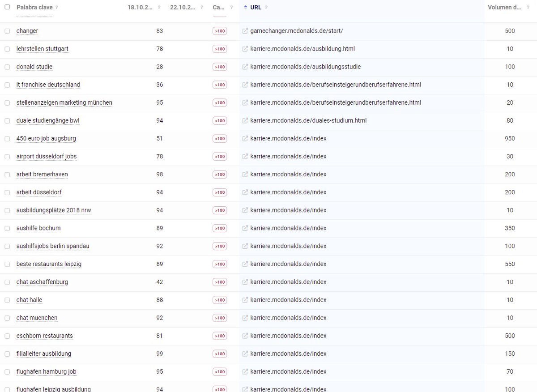537x392 pixels.
Task: Open external link icon in eschborn restaurants row
Action: pyautogui.click(x=245, y=336)
